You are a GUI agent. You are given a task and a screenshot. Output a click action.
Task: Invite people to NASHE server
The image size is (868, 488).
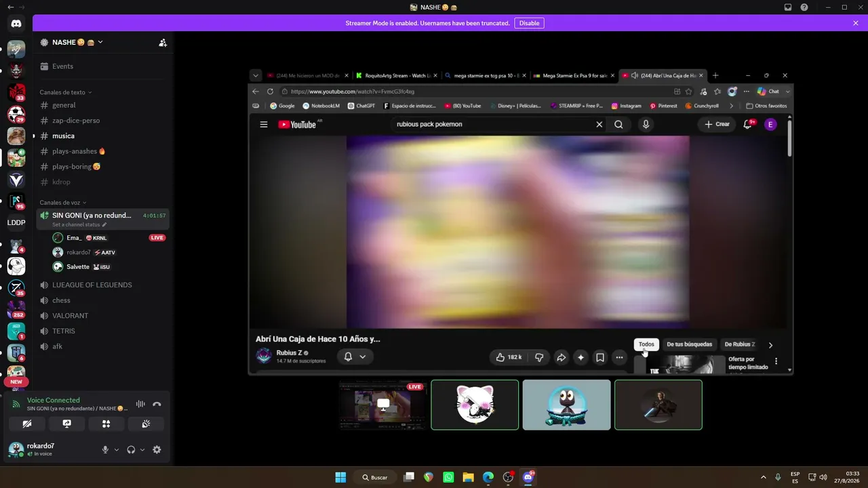click(x=163, y=42)
